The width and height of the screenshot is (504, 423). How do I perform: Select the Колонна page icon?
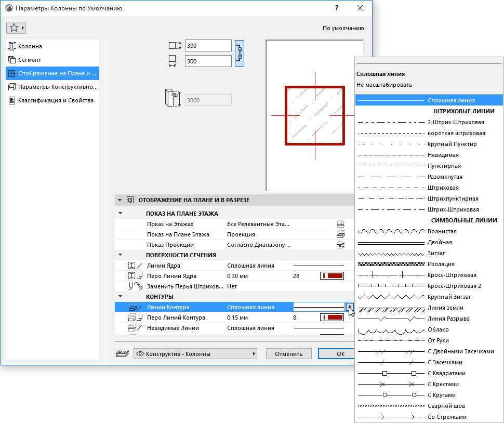12,46
